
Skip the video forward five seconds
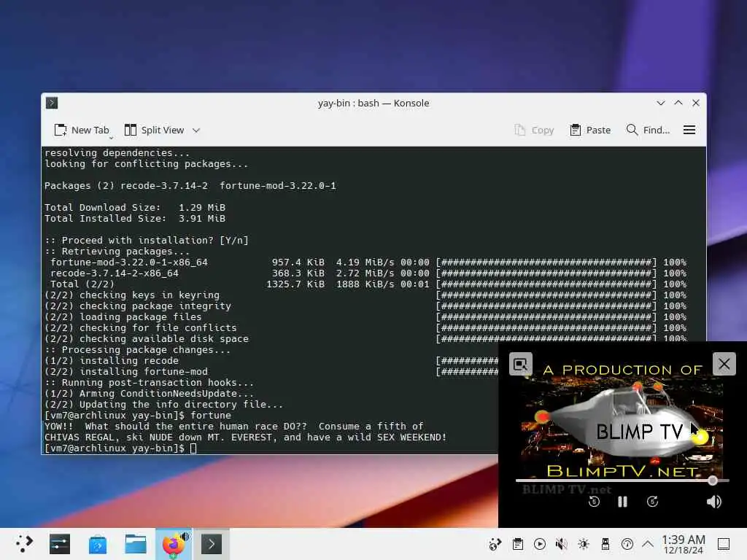point(652,502)
